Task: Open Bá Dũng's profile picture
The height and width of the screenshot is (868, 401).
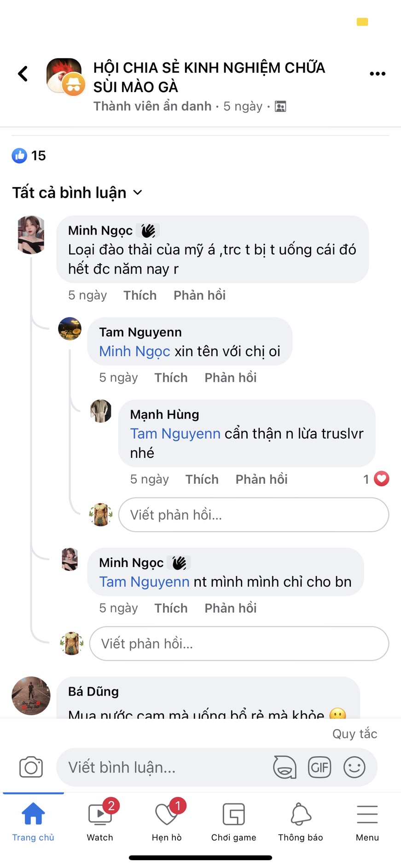Action: point(31,696)
